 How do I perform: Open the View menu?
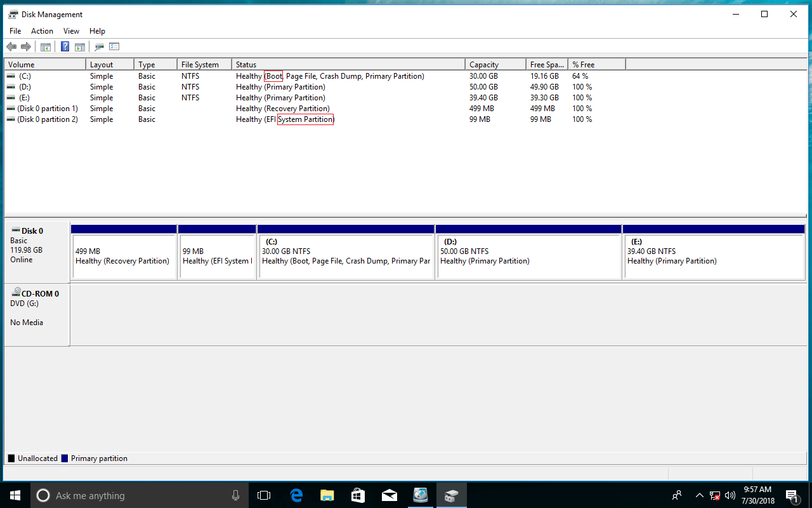coord(71,31)
